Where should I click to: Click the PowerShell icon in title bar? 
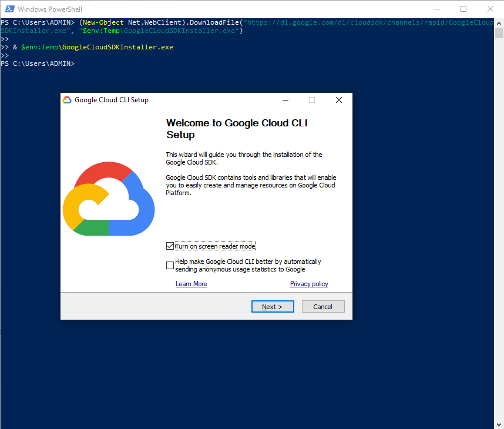9,9
